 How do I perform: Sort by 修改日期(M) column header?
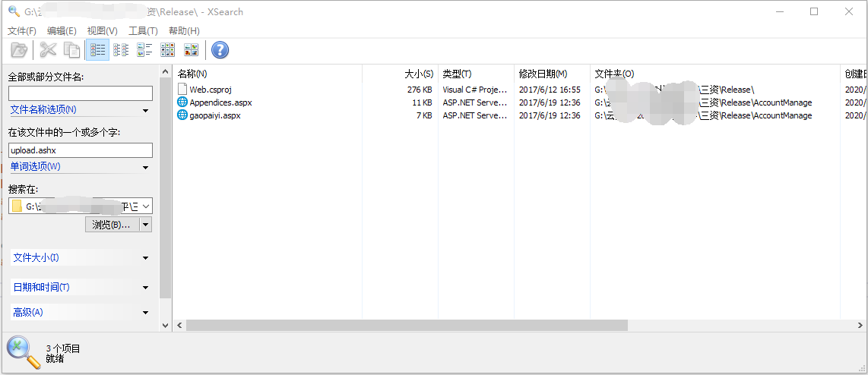tap(552, 74)
